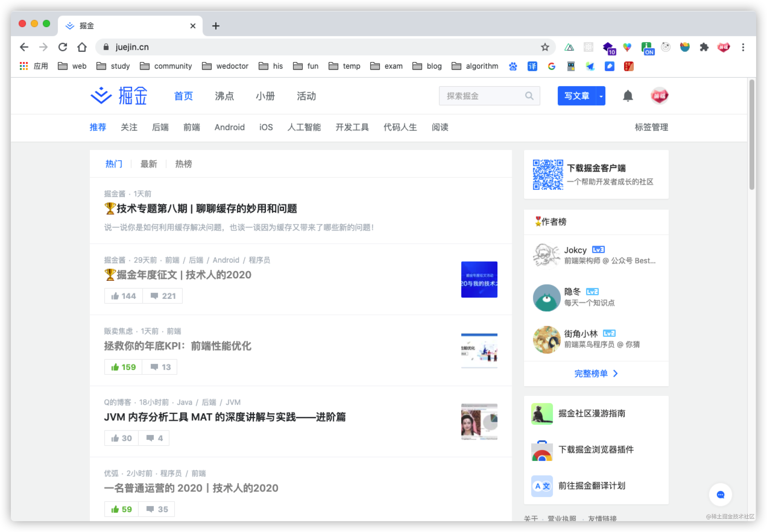
Task: Click the Google bookmark icon
Action: (x=551, y=66)
